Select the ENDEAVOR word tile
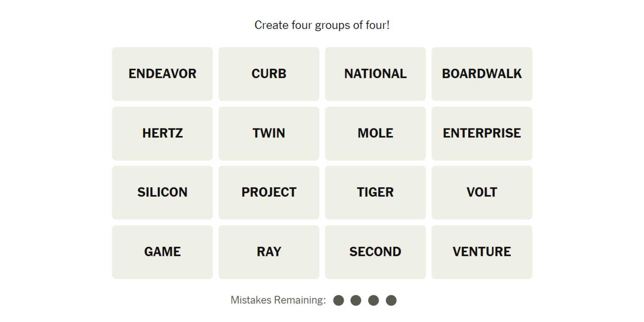644x322 pixels. [162, 74]
